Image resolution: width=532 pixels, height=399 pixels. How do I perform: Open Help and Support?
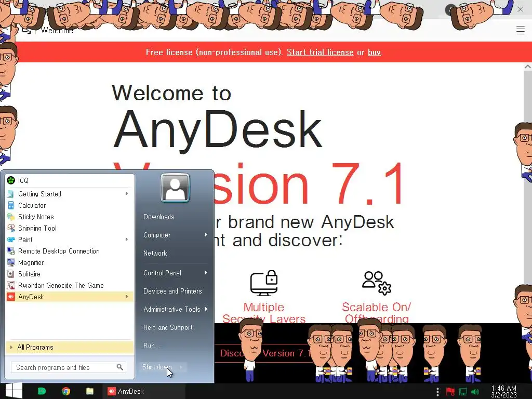point(168,327)
